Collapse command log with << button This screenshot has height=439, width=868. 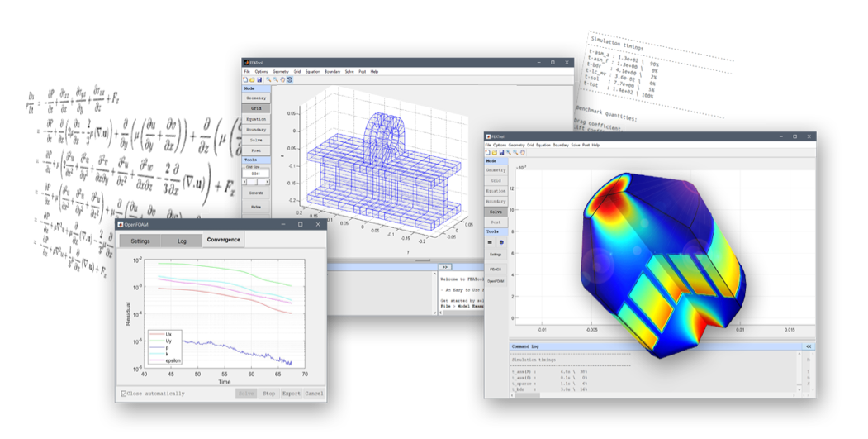809,346
